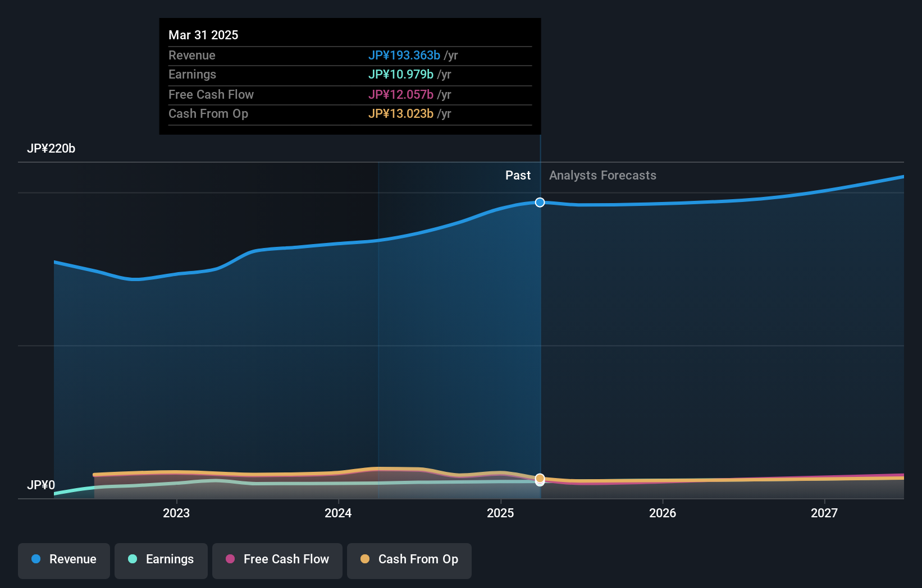Click the teal Earnings legend dot icon

point(131,559)
